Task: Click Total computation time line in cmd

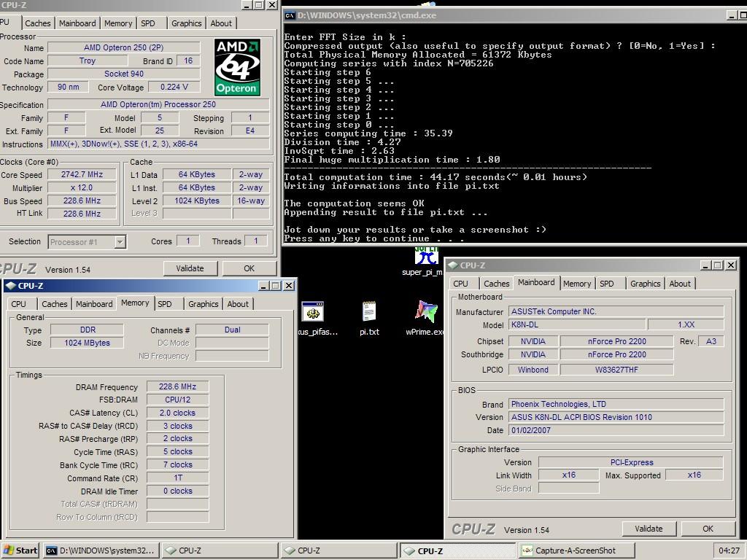Action: [436, 177]
